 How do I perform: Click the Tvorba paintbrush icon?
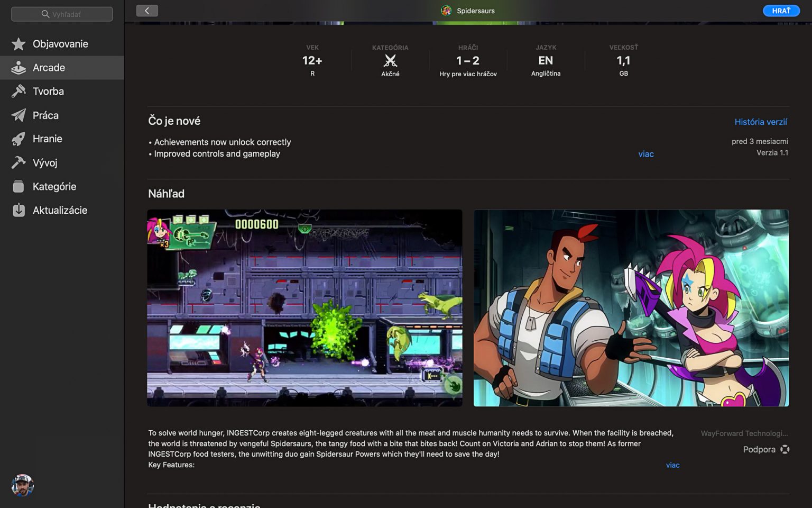[19, 91]
